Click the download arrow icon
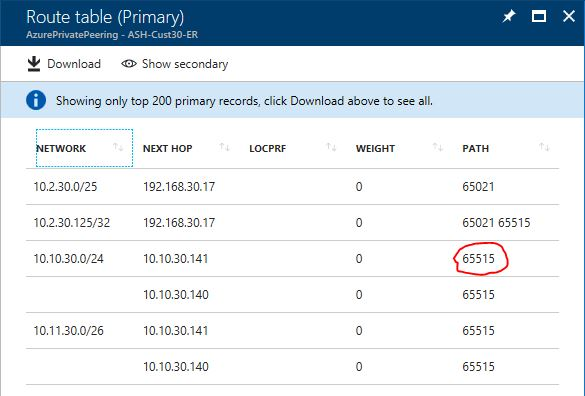Image resolution: width=585 pixels, height=396 pixels. (34, 64)
